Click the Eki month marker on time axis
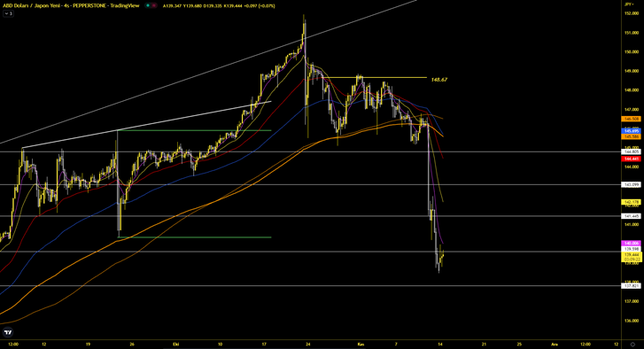Viewport: 644px width, 349px height. (x=175, y=344)
